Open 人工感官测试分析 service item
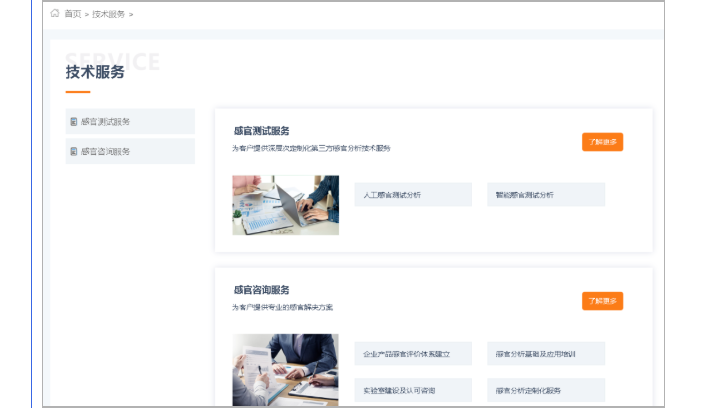703x408 pixels. click(x=412, y=195)
